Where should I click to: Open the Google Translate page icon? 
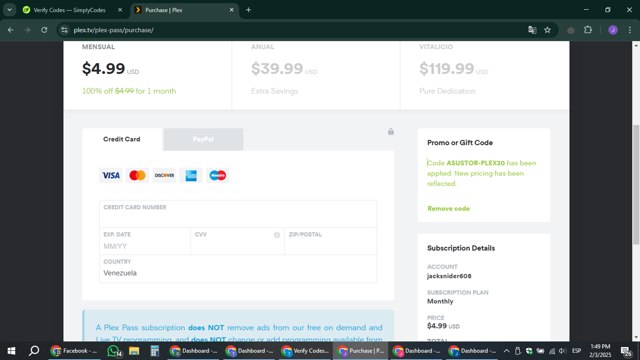(x=532, y=30)
